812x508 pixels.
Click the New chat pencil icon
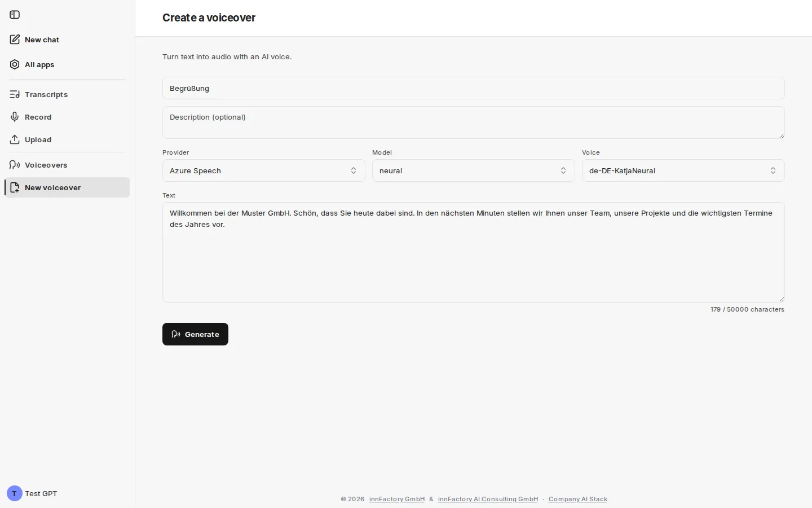[x=15, y=40]
